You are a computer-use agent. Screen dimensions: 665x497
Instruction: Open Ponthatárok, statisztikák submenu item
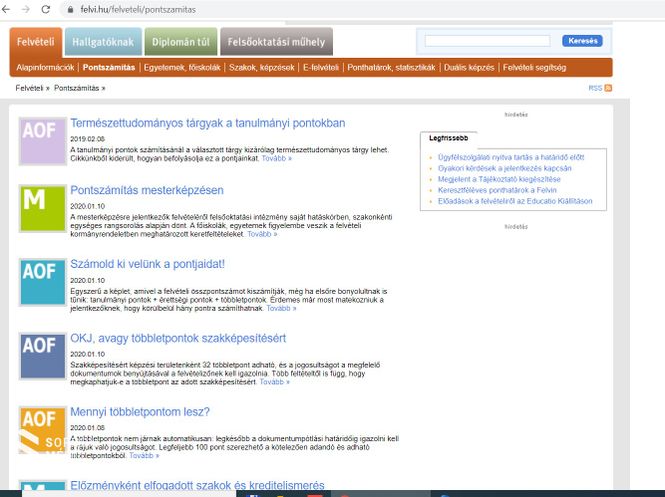click(x=391, y=68)
